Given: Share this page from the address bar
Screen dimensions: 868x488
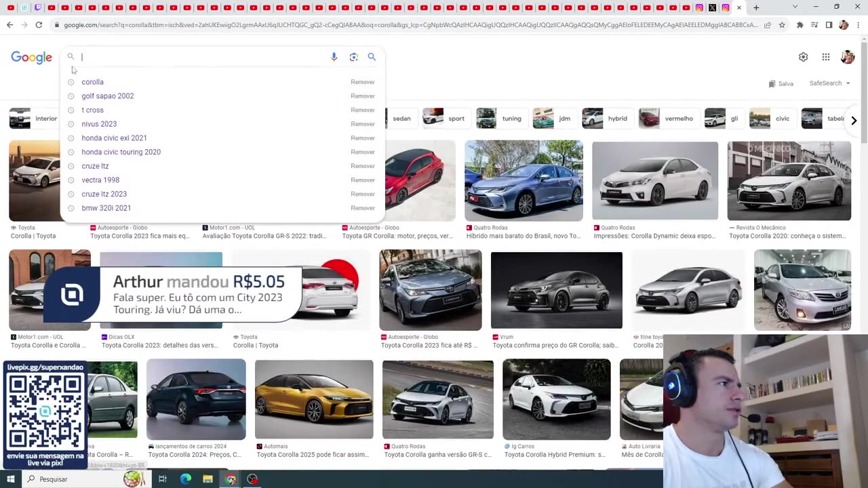Looking at the screenshot, I should (767, 25).
